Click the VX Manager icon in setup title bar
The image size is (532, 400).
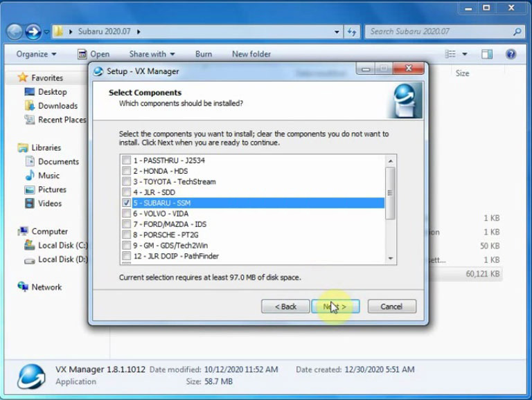[98, 71]
